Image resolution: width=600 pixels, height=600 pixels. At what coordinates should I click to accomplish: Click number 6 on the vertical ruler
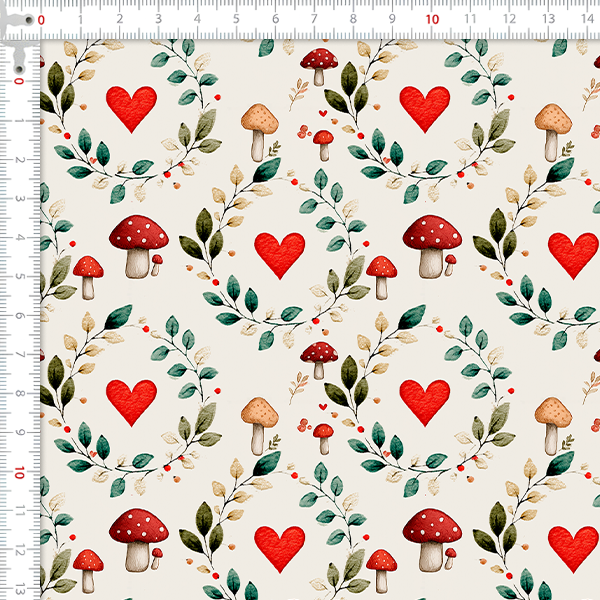pos(19,316)
